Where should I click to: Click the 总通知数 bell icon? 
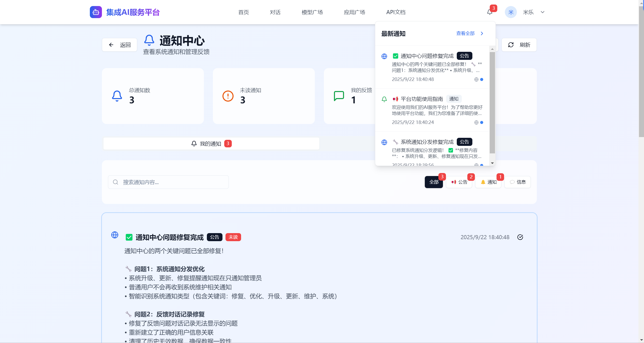117,96
